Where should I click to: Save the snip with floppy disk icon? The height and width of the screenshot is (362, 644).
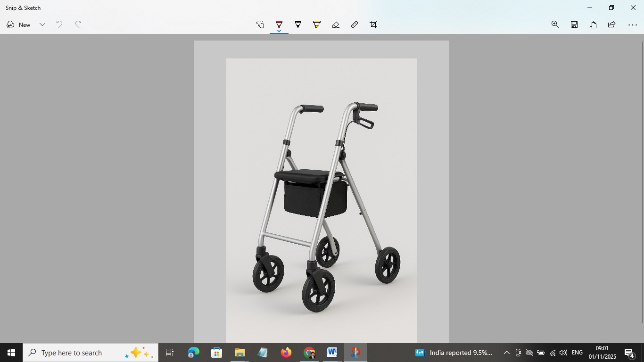click(574, 25)
